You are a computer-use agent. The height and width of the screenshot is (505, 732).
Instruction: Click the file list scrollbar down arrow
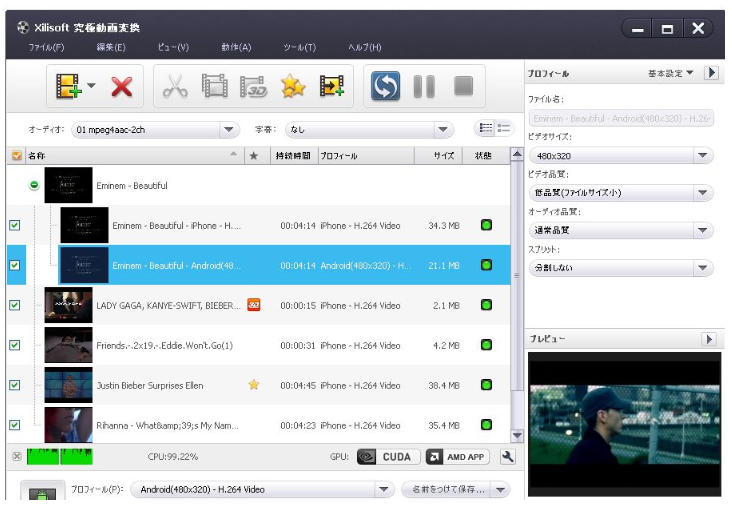coord(517,436)
